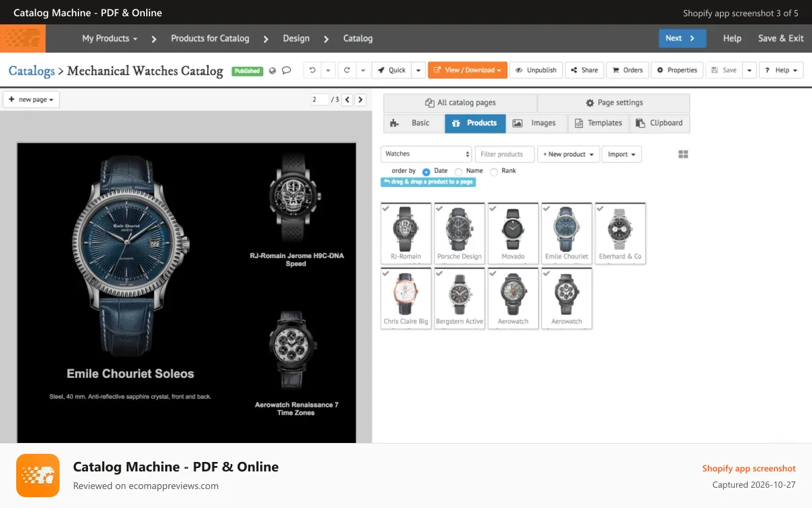Click the Emile Chouriet Soleos title text
This screenshot has height=508, width=812.
(131, 374)
